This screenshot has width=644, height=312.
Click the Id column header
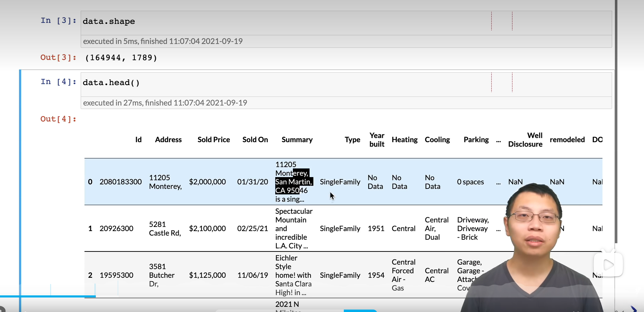[138, 140]
